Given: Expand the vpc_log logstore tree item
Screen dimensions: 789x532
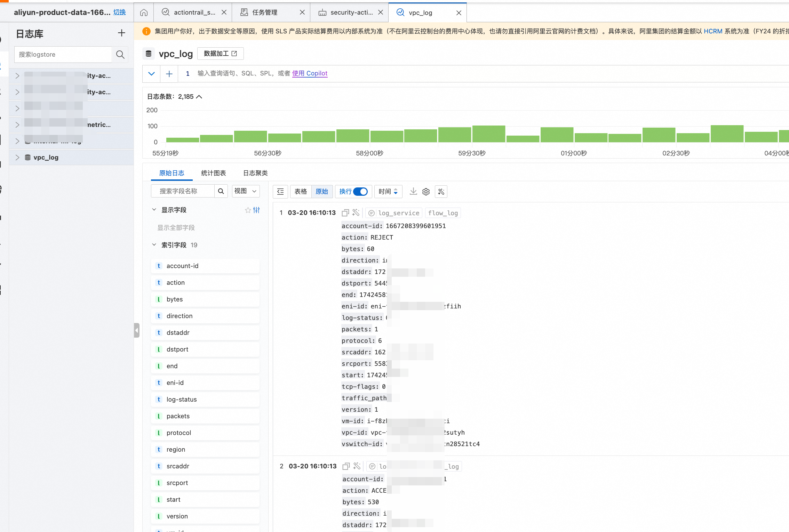Looking at the screenshot, I should (x=17, y=158).
